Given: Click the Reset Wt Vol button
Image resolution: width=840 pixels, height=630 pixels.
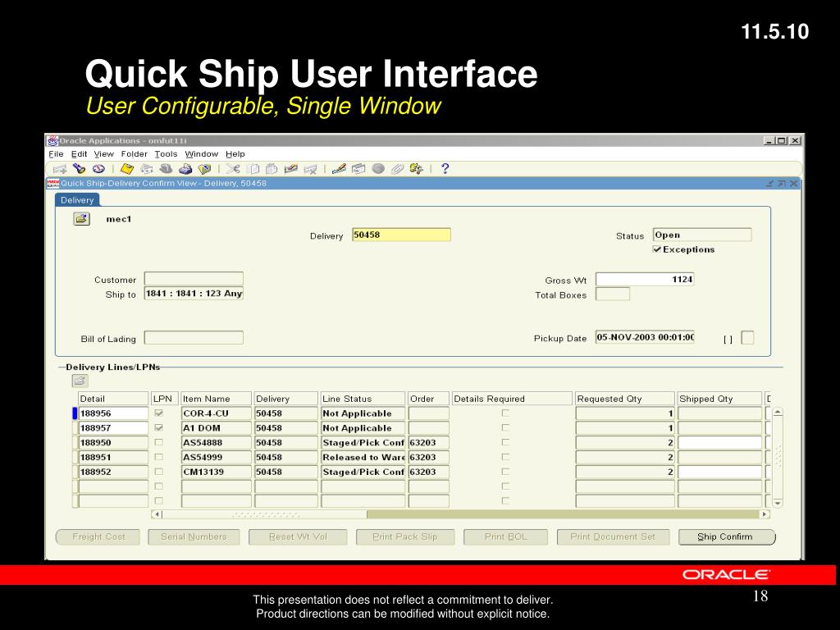Looking at the screenshot, I should tap(298, 536).
